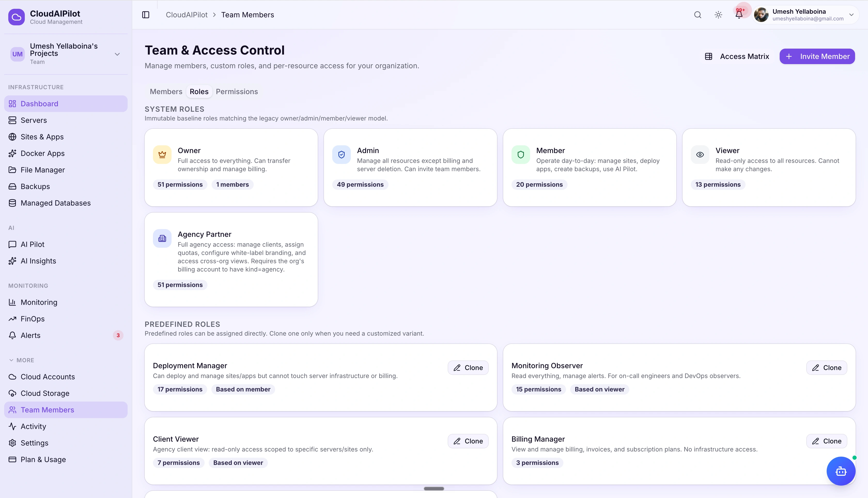Click the Agency Partner building icon
The image size is (868, 498).
162,238
